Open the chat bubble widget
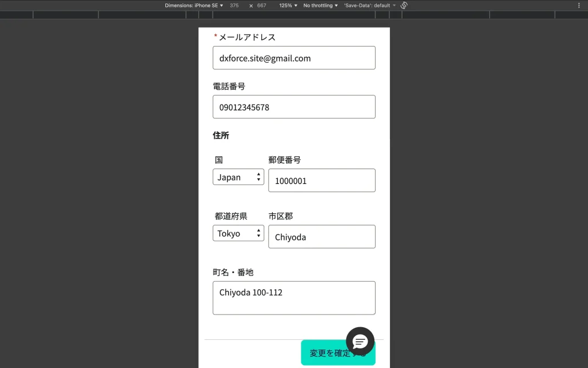This screenshot has width=588, height=368. 360,342
